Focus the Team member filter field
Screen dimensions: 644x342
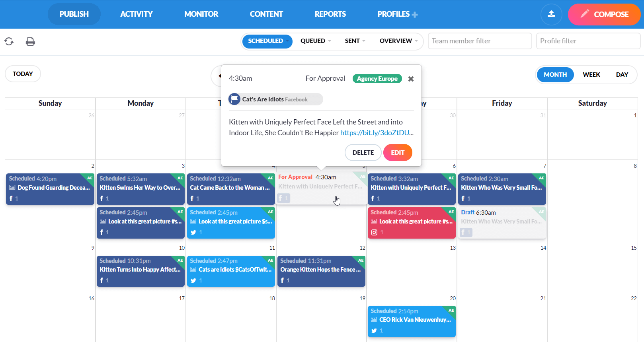click(x=480, y=41)
